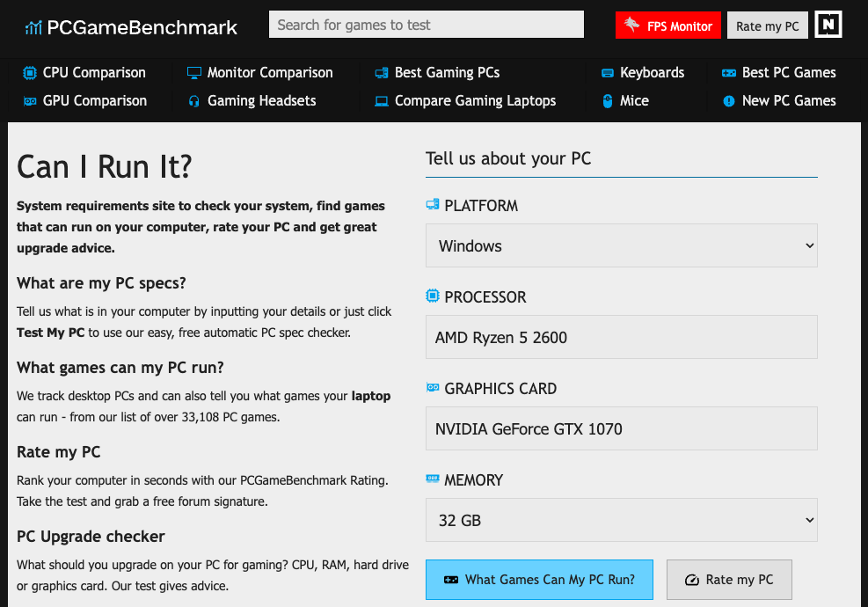Click the MEMORY label text

pos(473,479)
